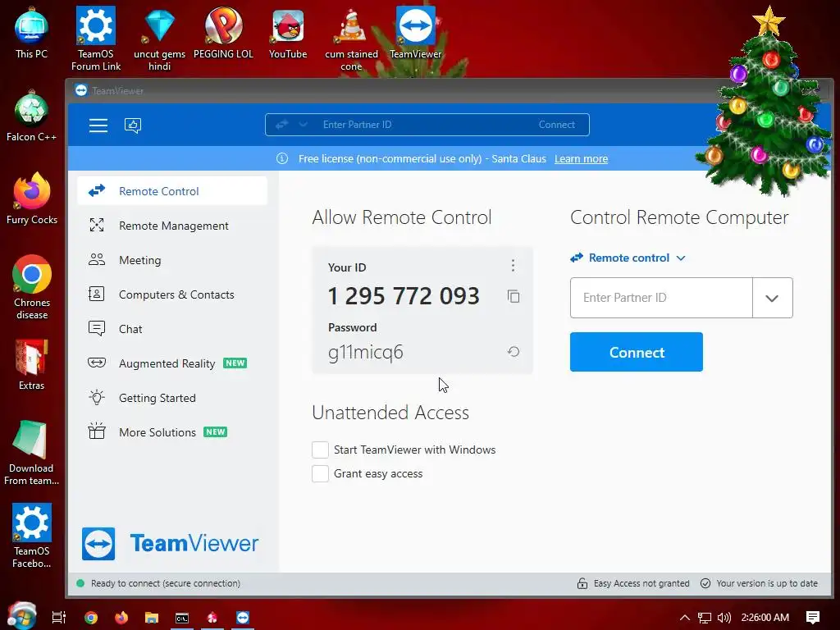
Task: Select the TeamOS Facebook desktop shortcut
Action: pyautogui.click(x=32, y=536)
